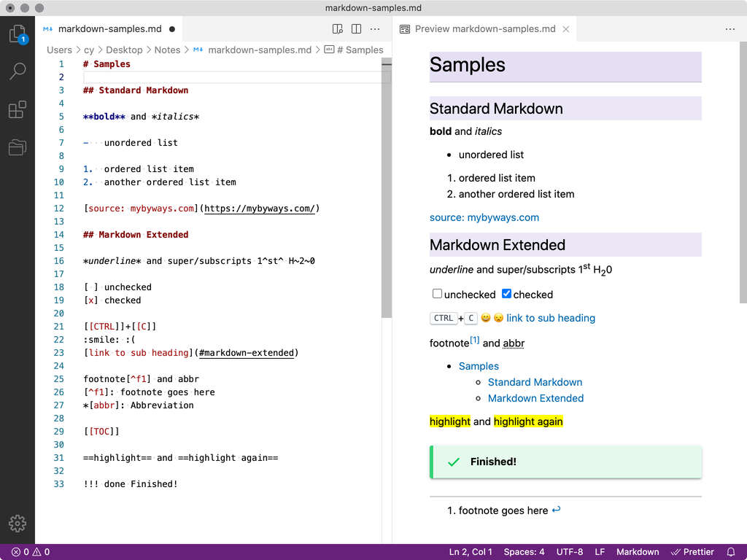This screenshot has width=747, height=560.
Task: Open the Extensions view in activity bar
Action: 18,109
